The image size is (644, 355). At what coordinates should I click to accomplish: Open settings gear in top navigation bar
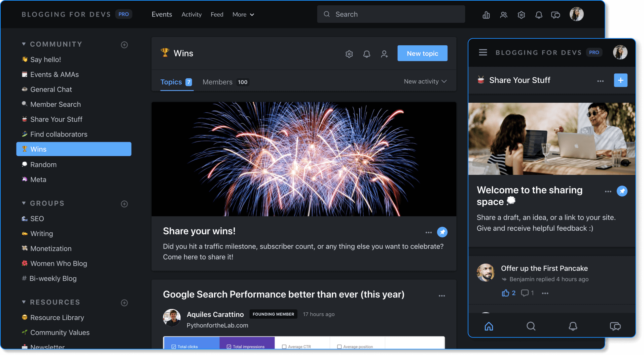tap(521, 15)
